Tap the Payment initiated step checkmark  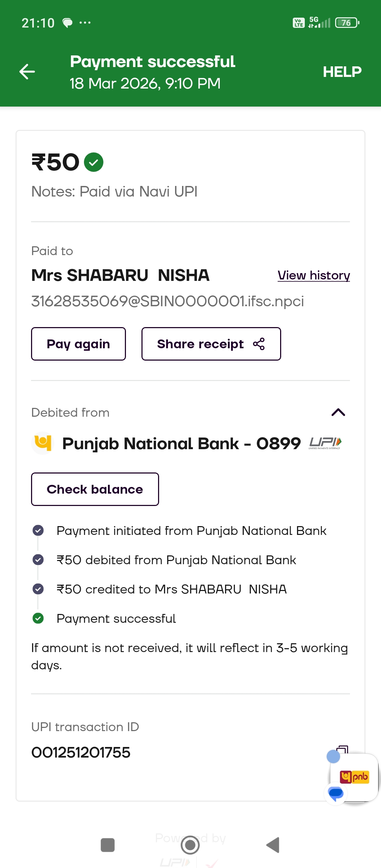pyautogui.click(x=38, y=530)
